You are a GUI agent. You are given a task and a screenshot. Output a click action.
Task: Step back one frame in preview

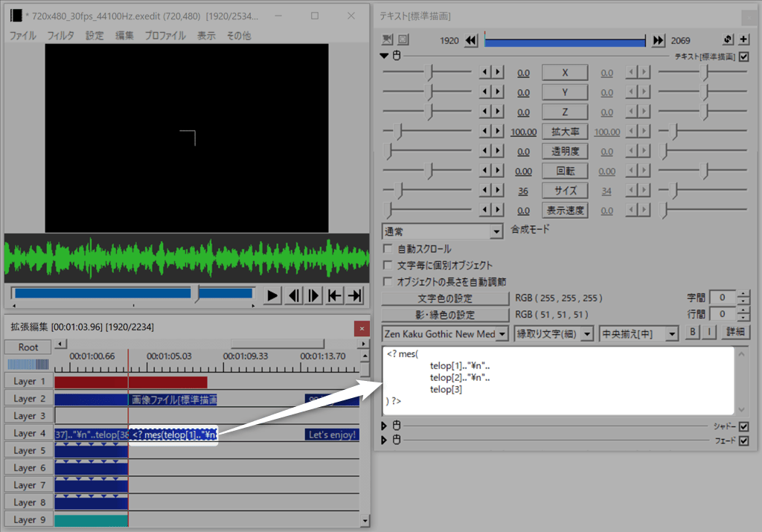tap(294, 295)
